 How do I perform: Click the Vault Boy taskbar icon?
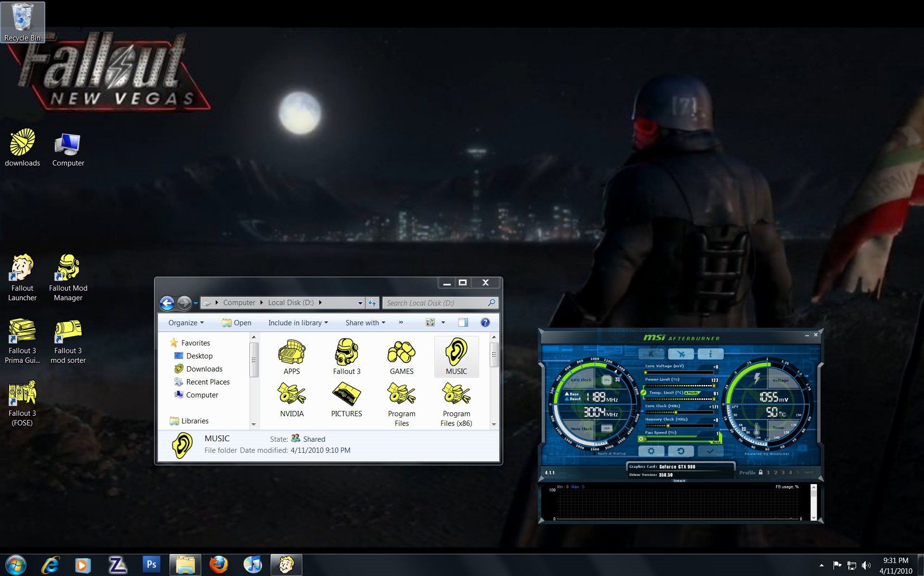click(286, 564)
